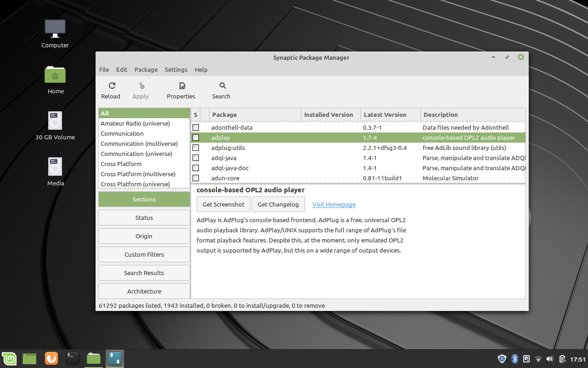Check the adplay package checkbox

pyautogui.click(x=195, y=137)
